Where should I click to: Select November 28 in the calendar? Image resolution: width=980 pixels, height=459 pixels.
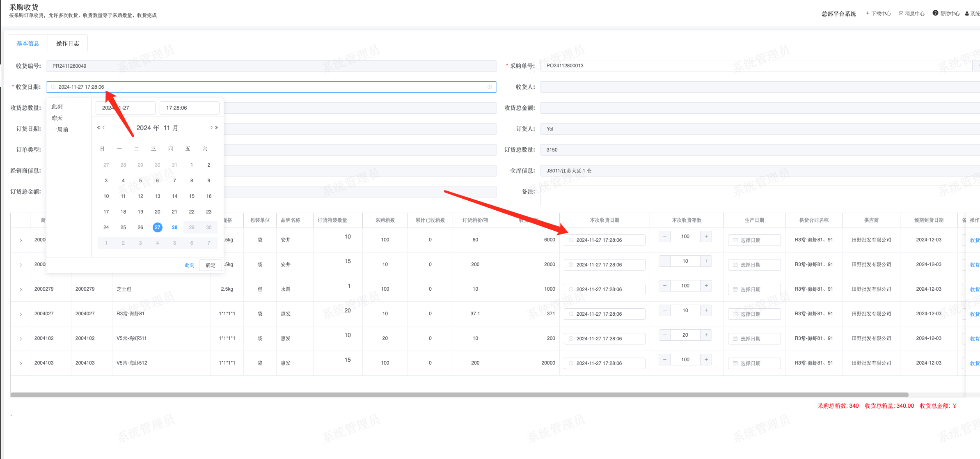[174, 227]
